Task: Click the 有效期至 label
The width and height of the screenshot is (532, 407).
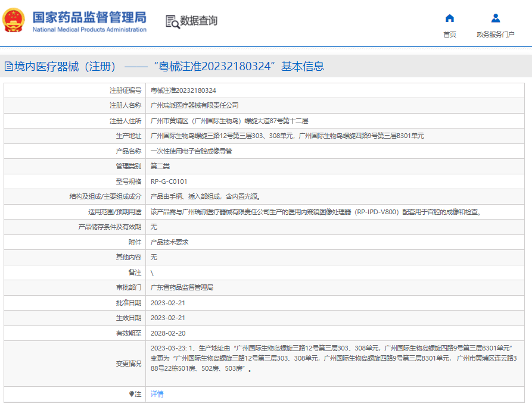Action: pos(129,333)
